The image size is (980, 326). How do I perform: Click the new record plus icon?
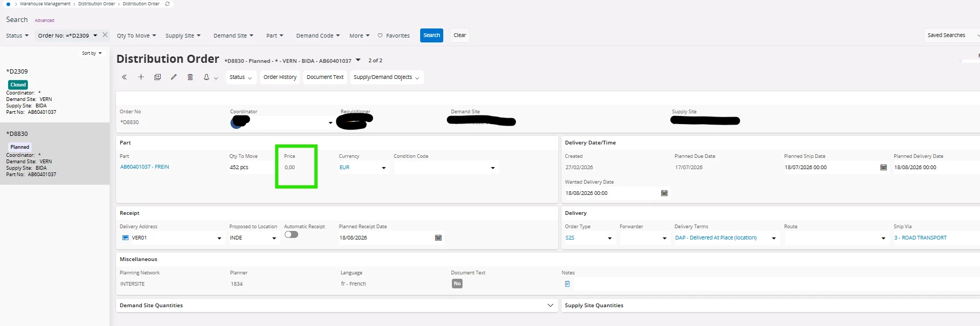tap(141, 77)
